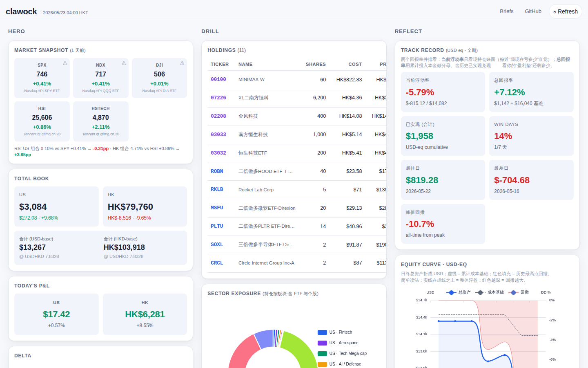
Task: Click the DJI 506 snapshot card value
Action: pyautogui.click(x=159, y=74)
